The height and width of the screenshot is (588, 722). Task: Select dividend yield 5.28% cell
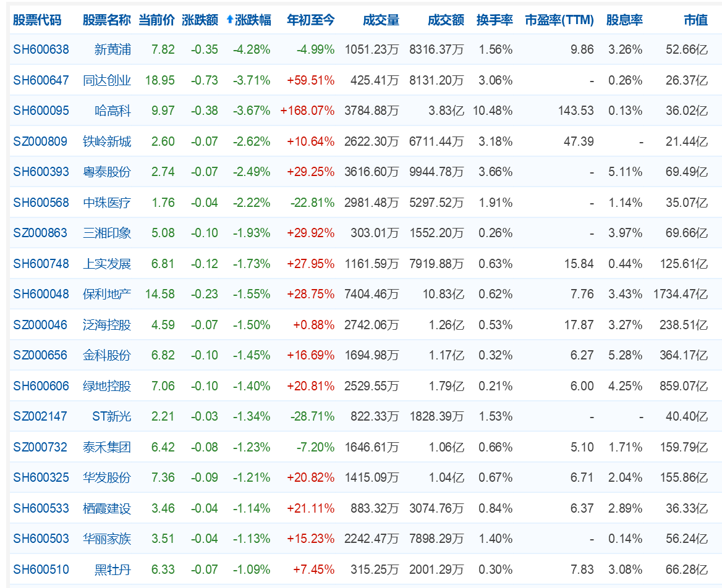click(x=626, y=355)
